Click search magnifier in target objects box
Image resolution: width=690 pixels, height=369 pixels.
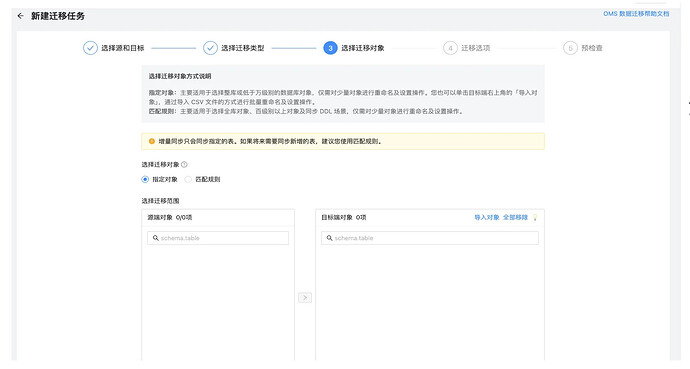[330, 238]
